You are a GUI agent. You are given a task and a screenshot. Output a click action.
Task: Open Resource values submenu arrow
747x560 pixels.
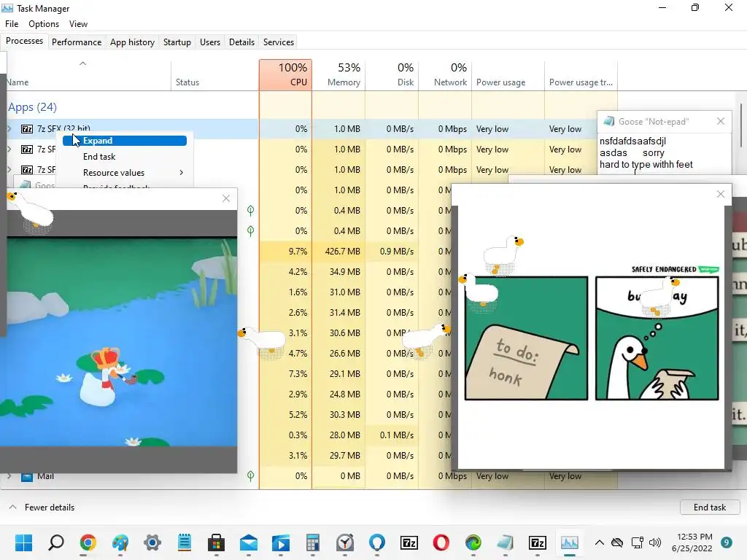(181, 172)
